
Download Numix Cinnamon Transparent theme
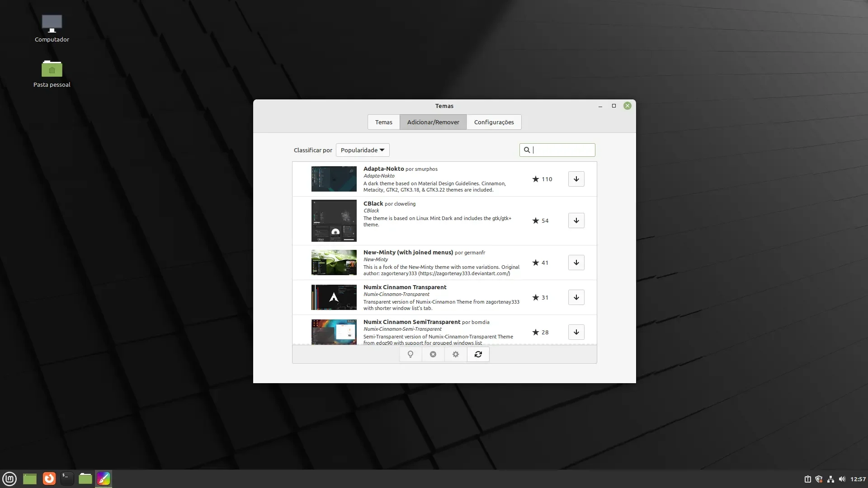coord(576,297)
